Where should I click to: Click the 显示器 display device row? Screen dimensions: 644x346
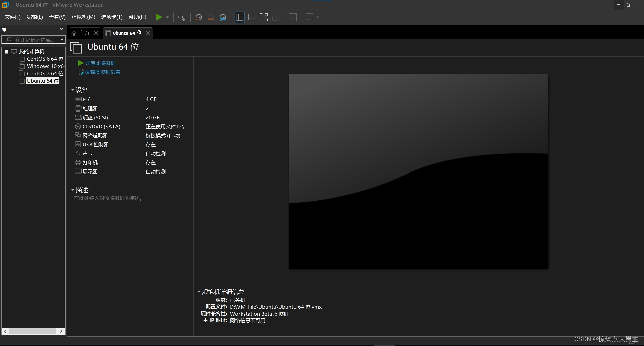131,171
